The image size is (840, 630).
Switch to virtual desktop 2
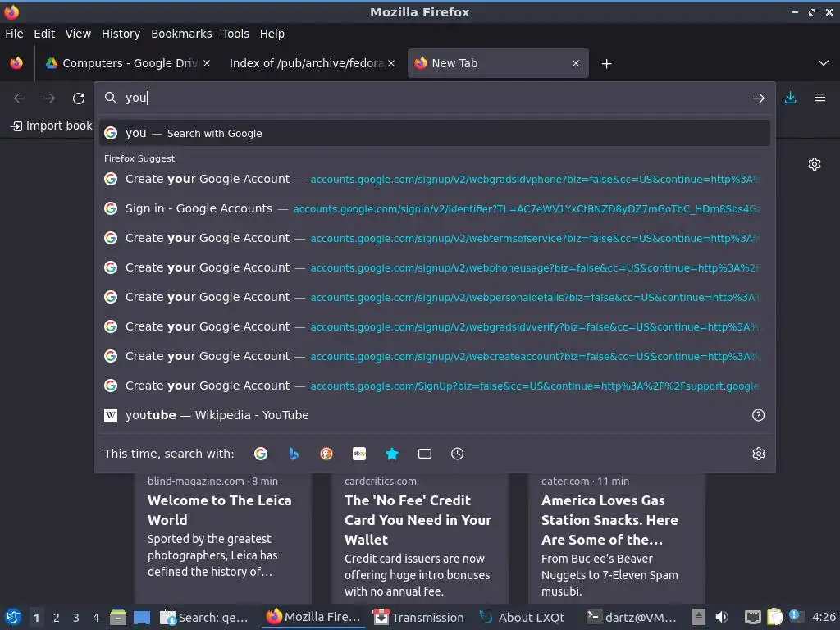pyautogui.click(x=57, y=618)
